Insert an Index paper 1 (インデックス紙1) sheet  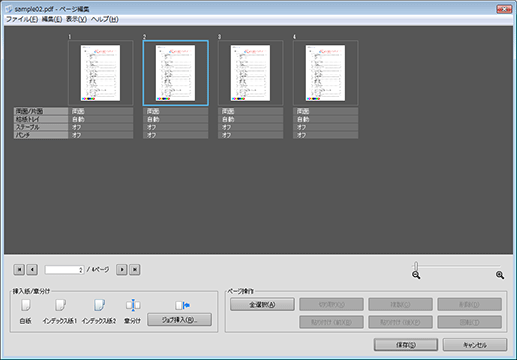click(60, 305)
